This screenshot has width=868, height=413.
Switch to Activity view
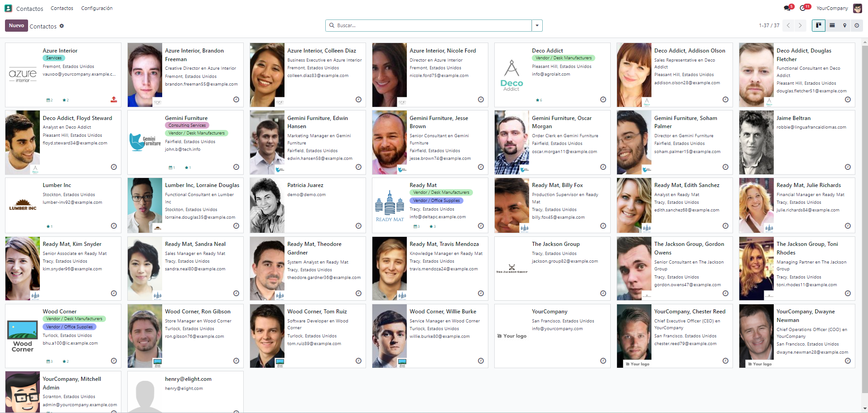click(x=857, y=25)
